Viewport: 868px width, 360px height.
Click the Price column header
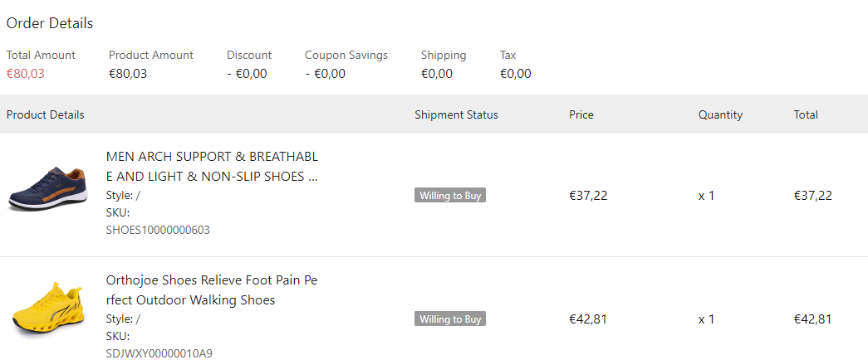point(581,115)
